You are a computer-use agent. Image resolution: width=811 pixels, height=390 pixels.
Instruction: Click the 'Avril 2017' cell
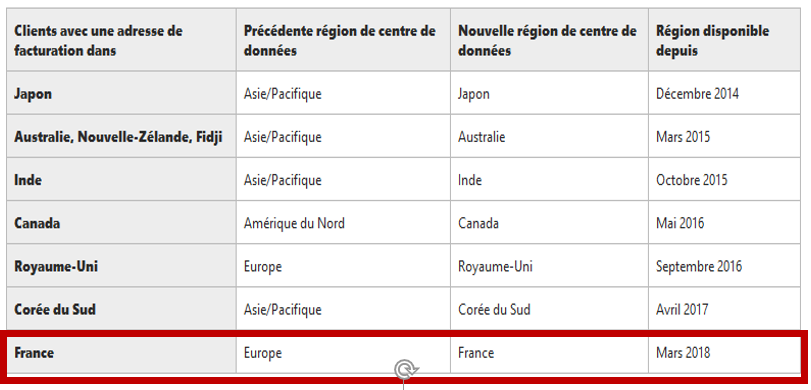click(724, 309)
